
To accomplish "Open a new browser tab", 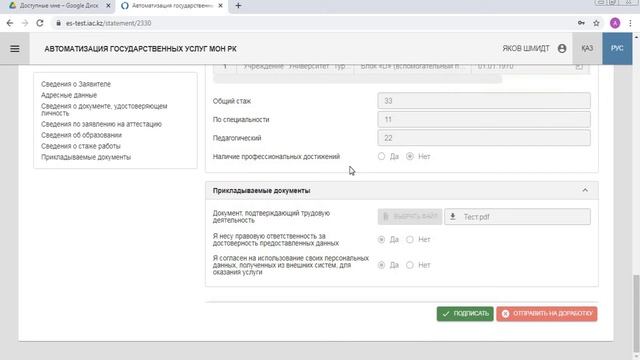I will click(x=238, y=6).
